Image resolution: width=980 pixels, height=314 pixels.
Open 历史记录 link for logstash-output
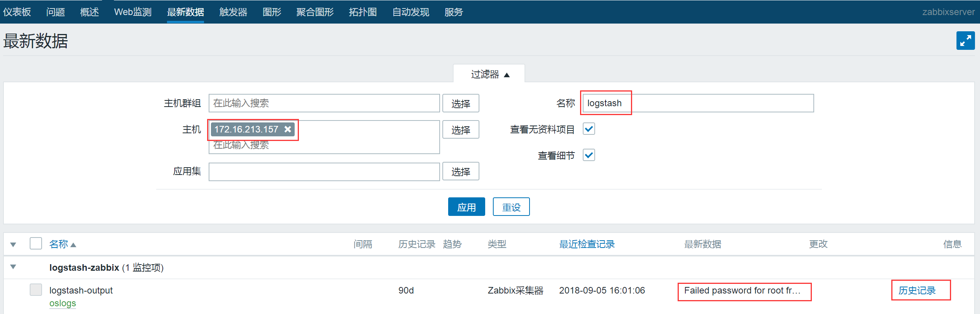pyautogui.click(x=917, y=290)
